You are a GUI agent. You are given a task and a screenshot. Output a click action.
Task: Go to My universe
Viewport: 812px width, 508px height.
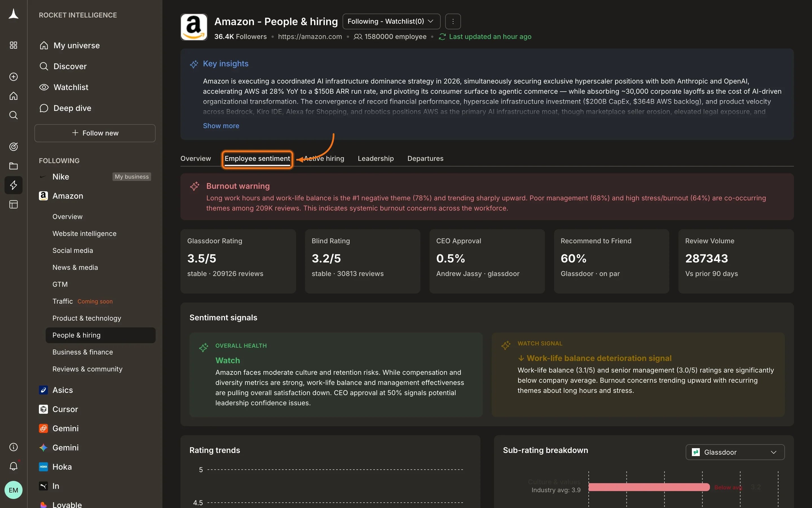tap(69, 45)
